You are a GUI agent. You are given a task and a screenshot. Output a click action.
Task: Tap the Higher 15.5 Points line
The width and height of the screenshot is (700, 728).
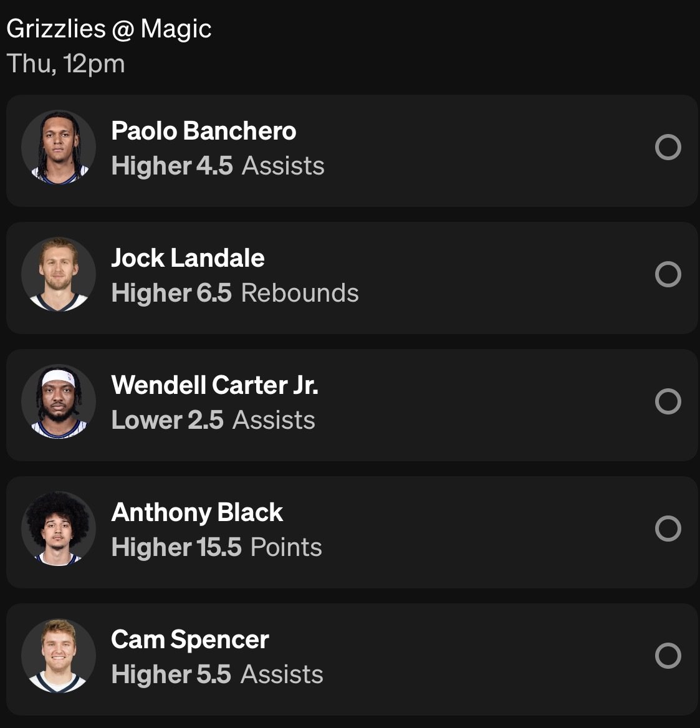(216, 548)
